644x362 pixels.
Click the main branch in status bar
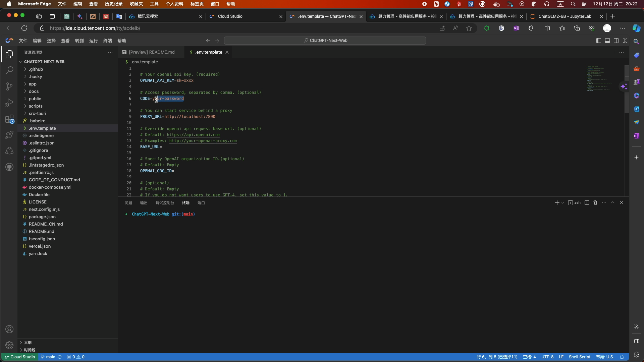click(50, 357)
